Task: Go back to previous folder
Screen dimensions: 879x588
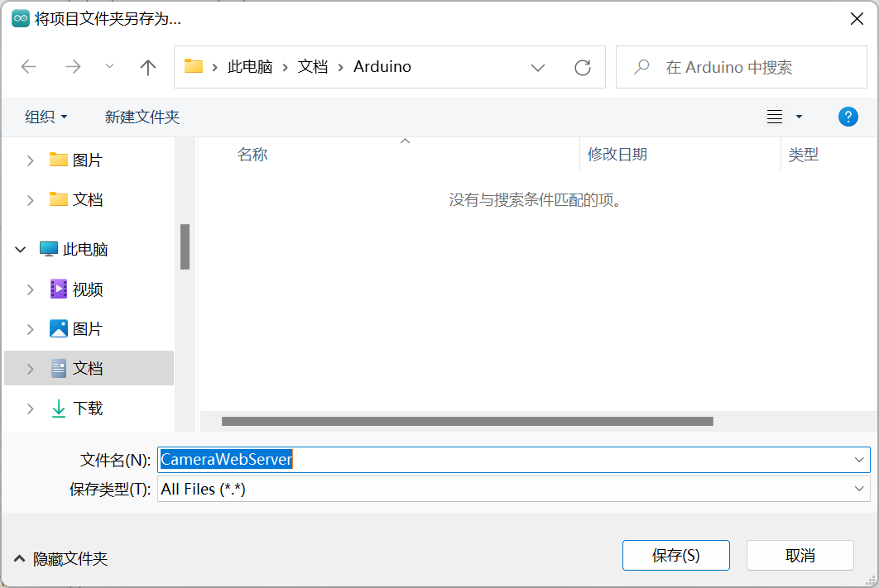Action: click(29, 67)
